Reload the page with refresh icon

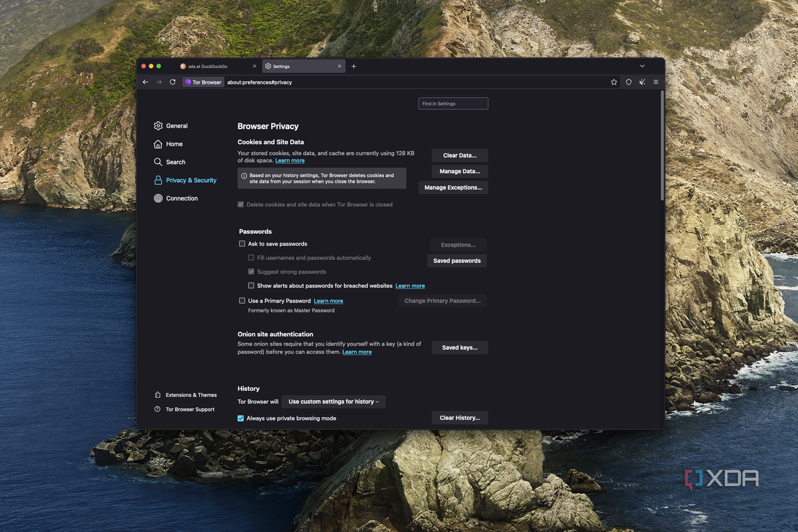pyautogui.click(x=173, y=82)
